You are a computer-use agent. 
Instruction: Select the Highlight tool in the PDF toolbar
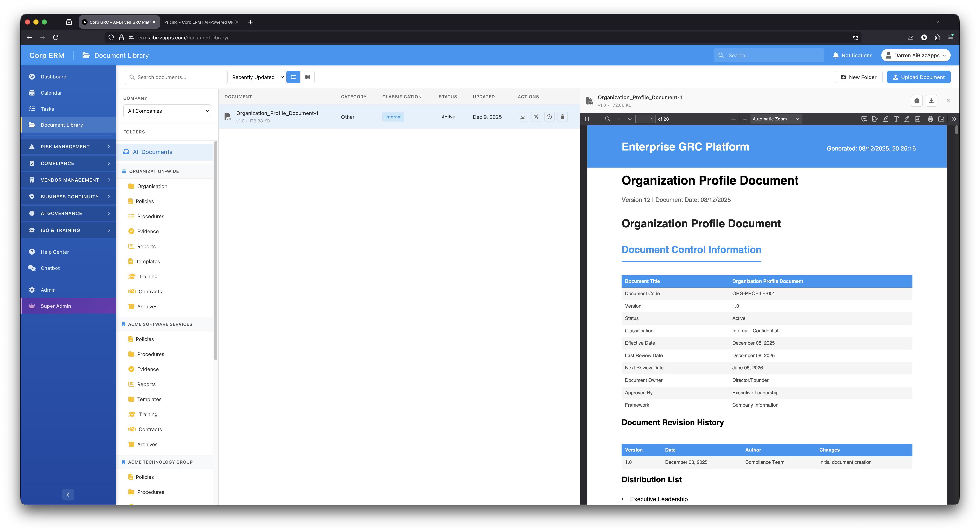pyautogui.click(x=885, y=119)
